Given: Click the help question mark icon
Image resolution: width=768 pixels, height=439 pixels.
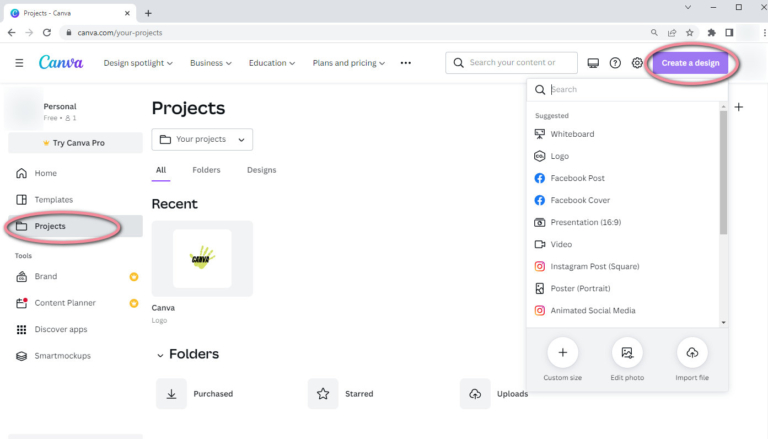Looking at the screenshot, I should click(615, 63).
